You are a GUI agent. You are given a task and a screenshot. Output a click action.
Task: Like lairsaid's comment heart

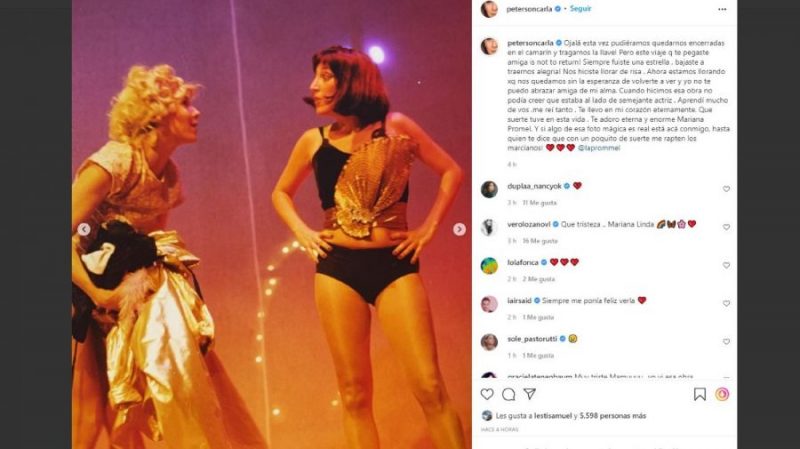pyautogui.click(x=726, y=304)
